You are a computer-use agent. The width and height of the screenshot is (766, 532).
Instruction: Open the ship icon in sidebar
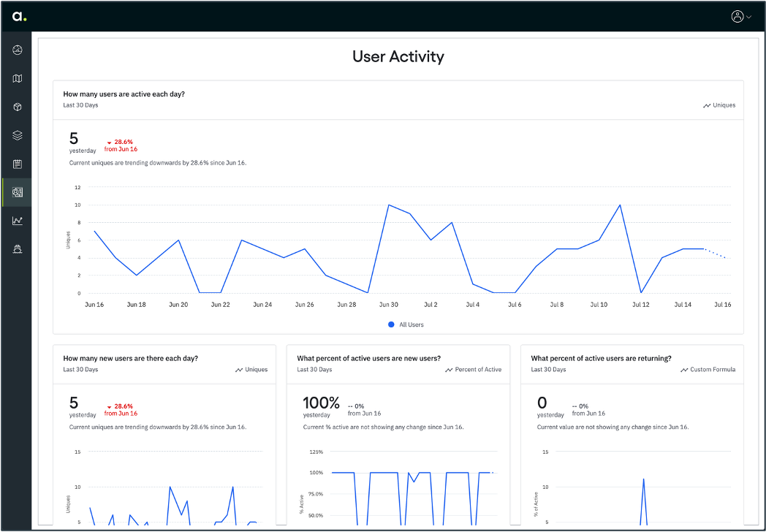[x=17, y=249]
